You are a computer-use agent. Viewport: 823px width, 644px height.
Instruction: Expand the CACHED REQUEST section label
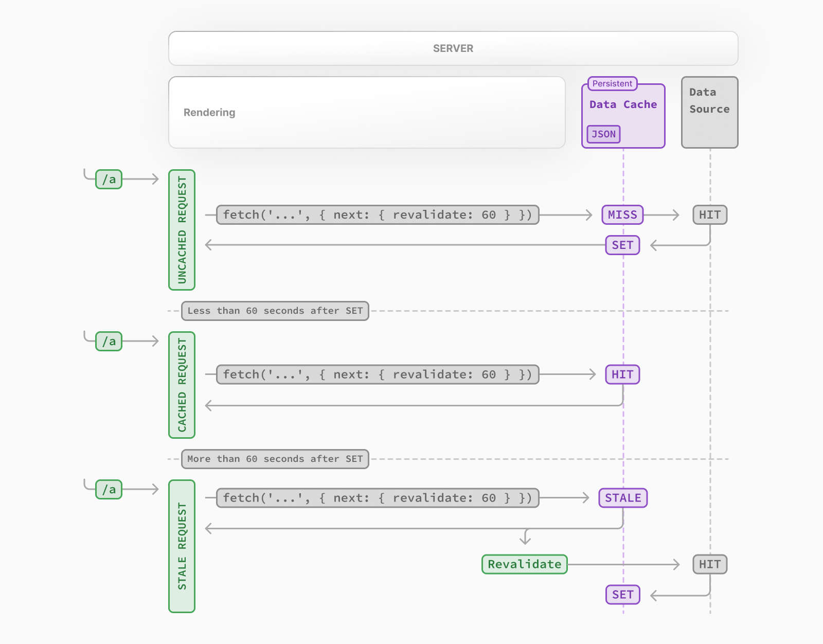click(x=181, y=384)
